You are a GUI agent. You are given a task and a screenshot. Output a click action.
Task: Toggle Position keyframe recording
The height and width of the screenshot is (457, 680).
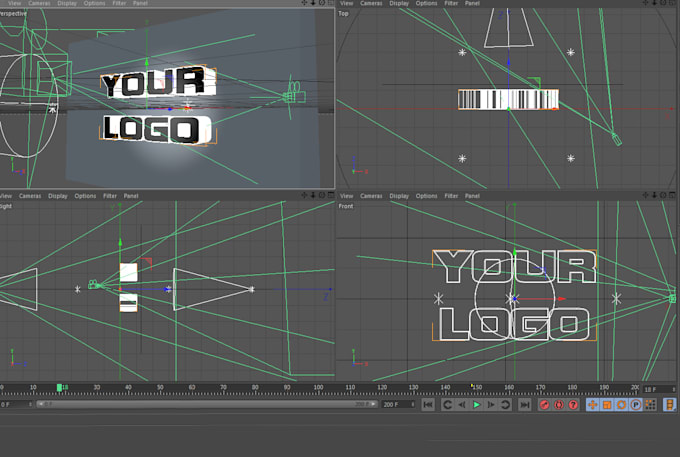click(592, 405)
